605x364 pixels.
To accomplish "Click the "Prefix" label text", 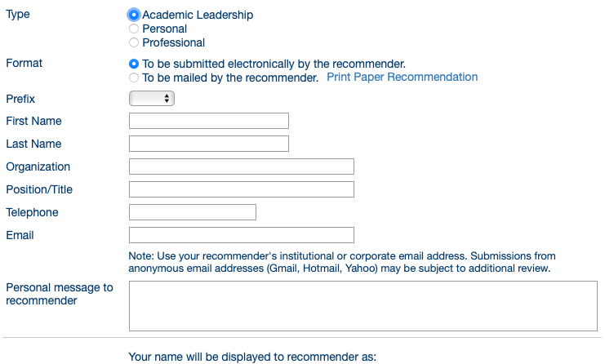I will point(20,99).
